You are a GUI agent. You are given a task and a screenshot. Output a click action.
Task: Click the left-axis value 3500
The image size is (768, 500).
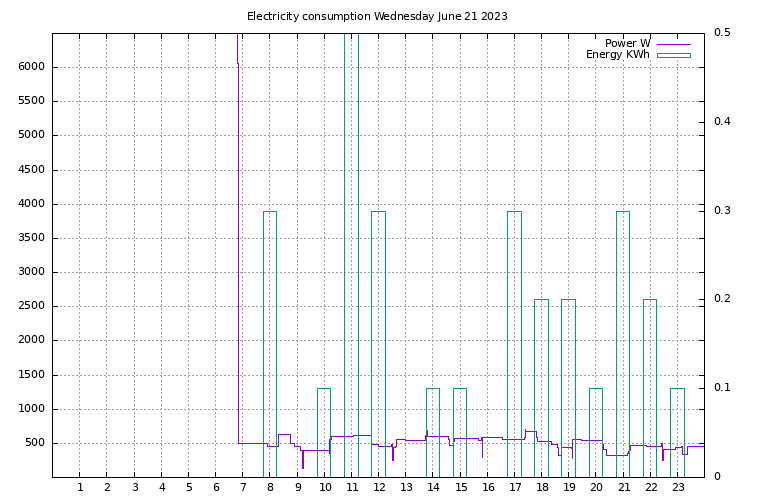[x=31, y=238]
